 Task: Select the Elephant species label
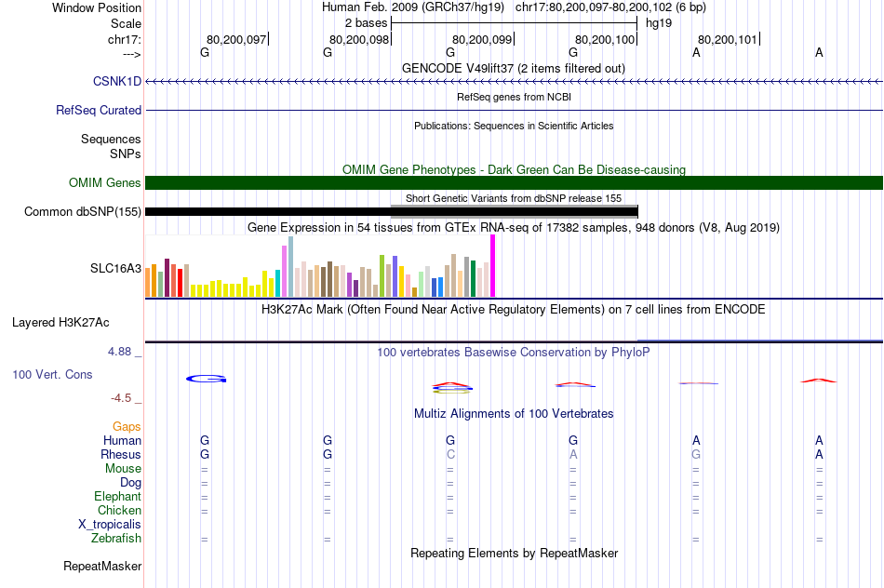pyautogui.click(x=117, y=496)
